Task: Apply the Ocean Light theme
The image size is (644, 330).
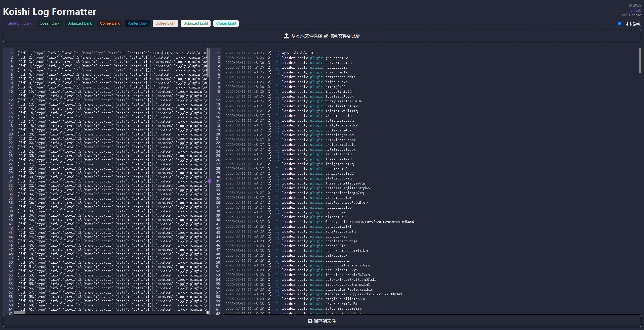Action: [x=226, y=23]
